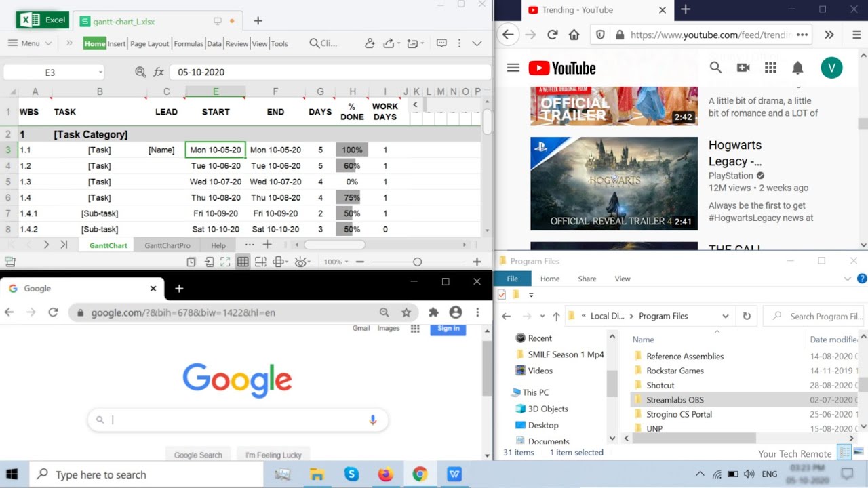868x488 pixels.
Task: Click the YouTube search magnifier icon
Action: pos(715,67)
